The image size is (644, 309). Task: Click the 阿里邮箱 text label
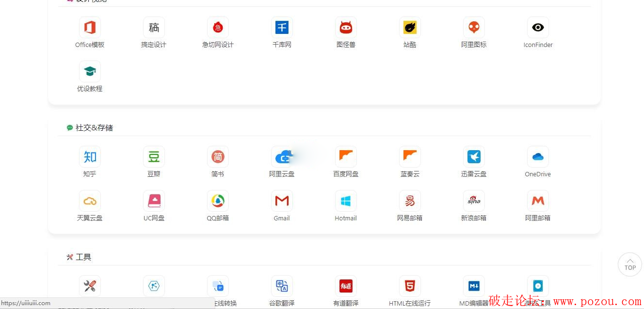coord(538,218)
